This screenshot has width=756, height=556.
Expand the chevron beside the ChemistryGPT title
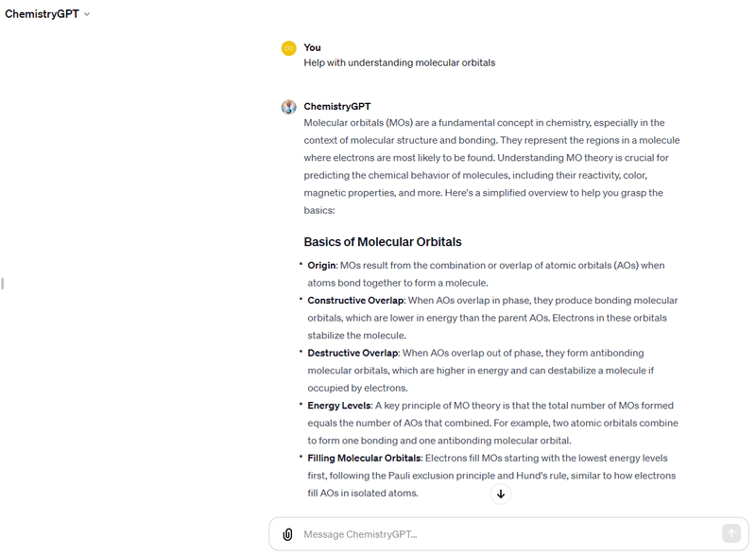click(x=87, y=14)
